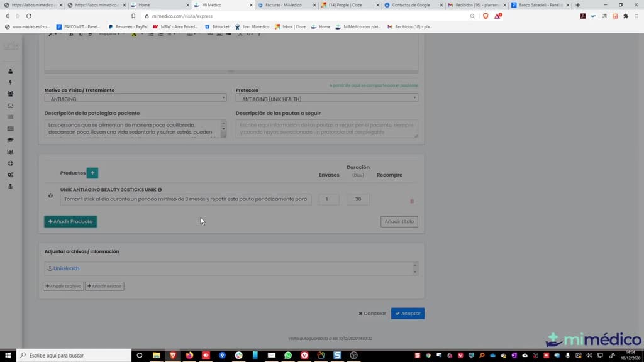Open the UnikHealth attachment link

[x=66, y=268]
